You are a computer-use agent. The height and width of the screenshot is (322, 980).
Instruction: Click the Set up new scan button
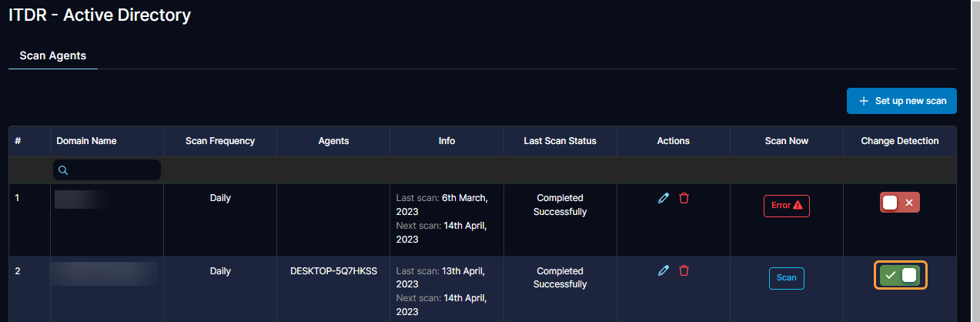point(901,101)
